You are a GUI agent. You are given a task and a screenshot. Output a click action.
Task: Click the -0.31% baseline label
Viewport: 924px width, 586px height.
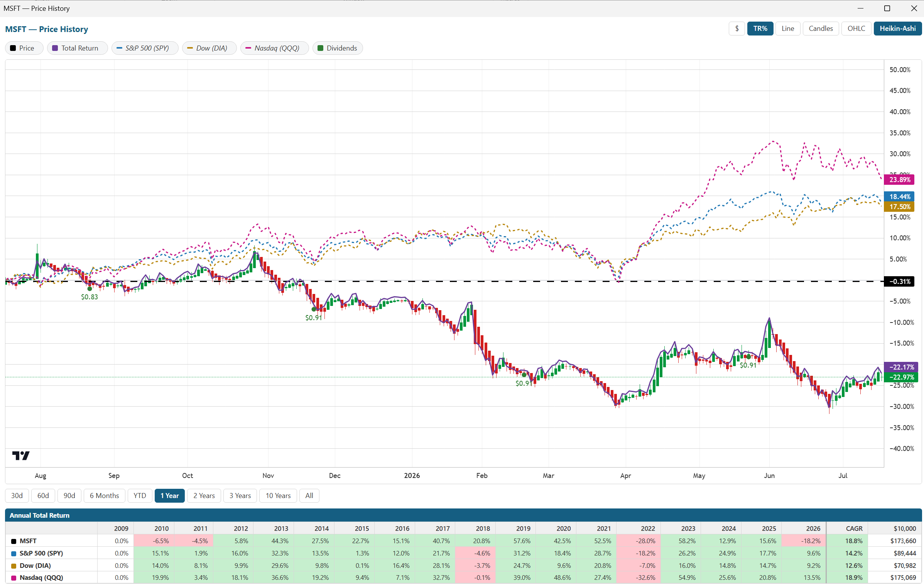(899, 281)
